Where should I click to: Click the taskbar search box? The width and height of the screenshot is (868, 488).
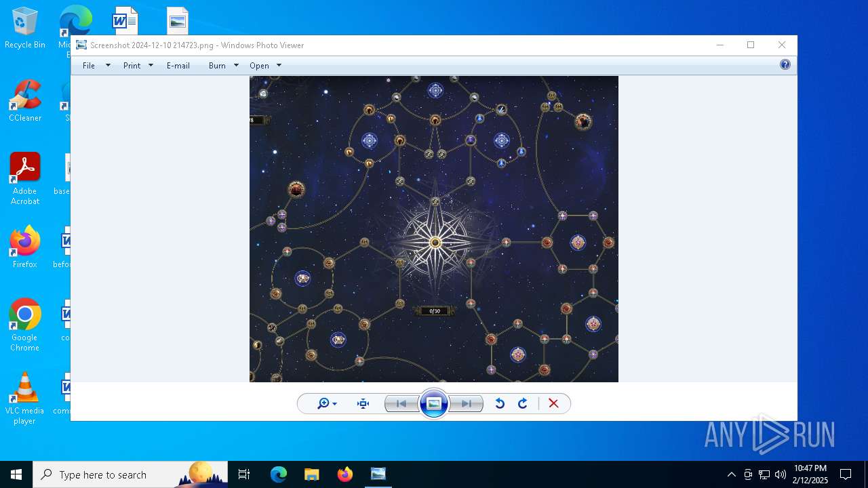pyautogui.click(x=130, y=474)
